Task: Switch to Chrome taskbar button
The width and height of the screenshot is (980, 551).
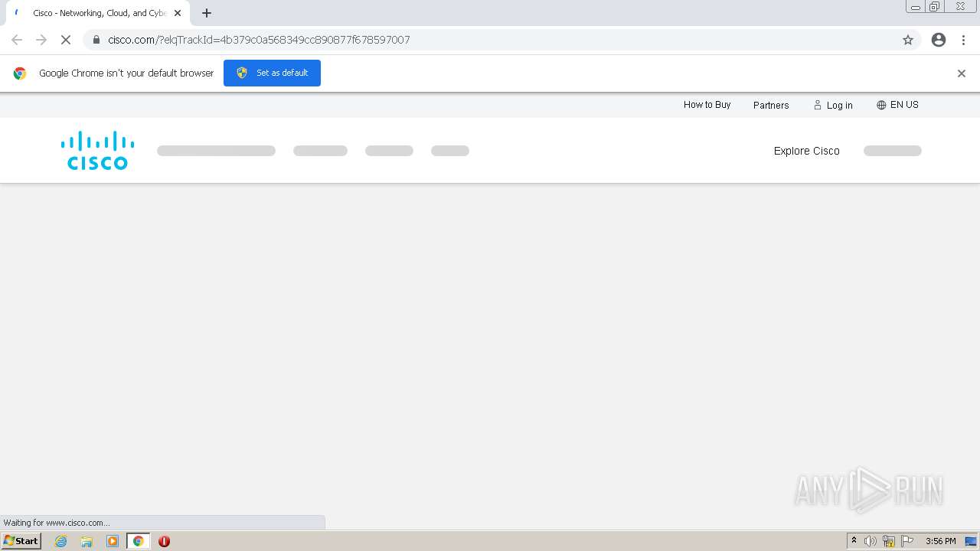Action: click(139, 541)
